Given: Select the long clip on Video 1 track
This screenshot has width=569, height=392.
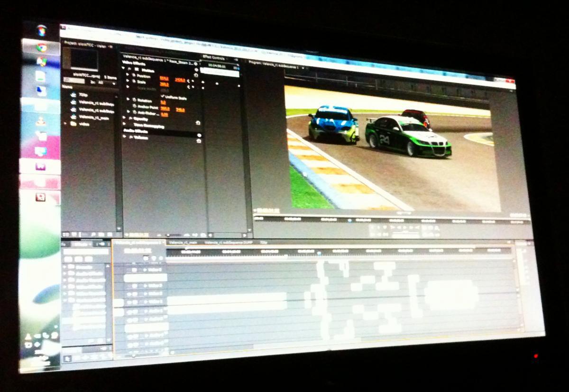Looking at the screenshot, I should (227, 299).
